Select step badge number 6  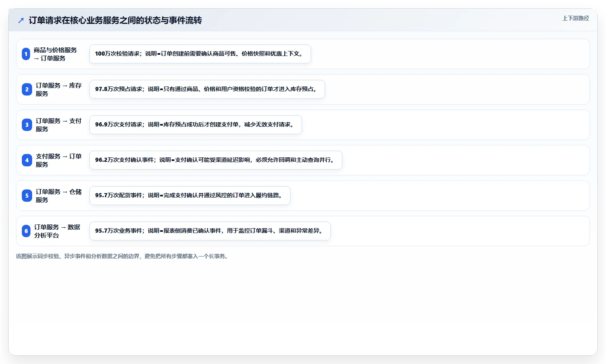click(26, 231)
